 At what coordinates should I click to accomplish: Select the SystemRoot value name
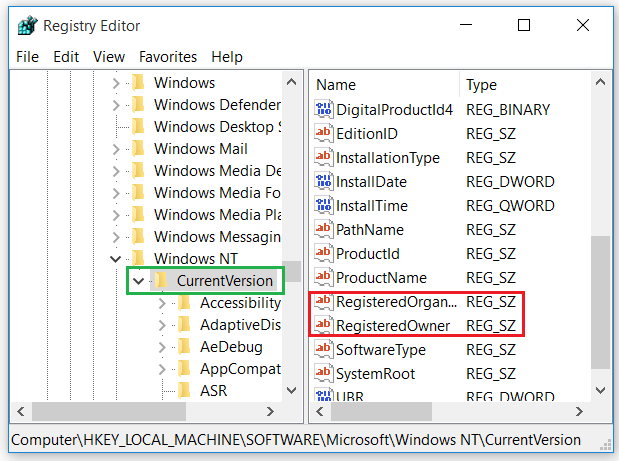(x=375, y=374)
